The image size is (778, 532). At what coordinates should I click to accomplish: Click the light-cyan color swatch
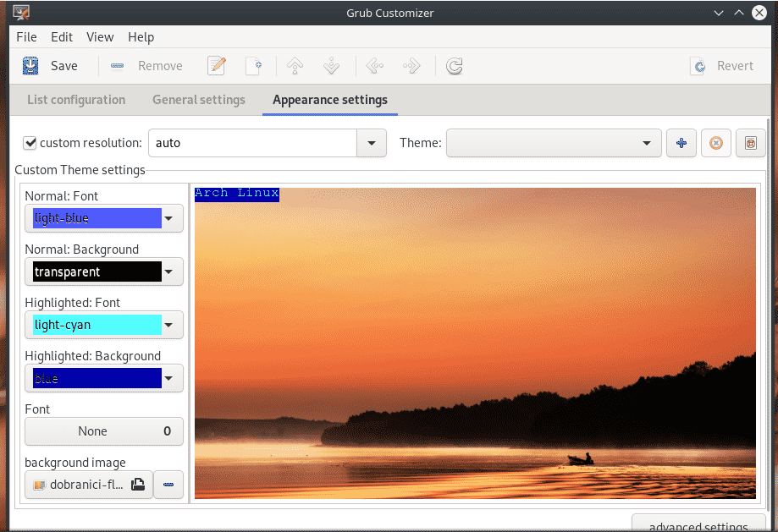97,325
